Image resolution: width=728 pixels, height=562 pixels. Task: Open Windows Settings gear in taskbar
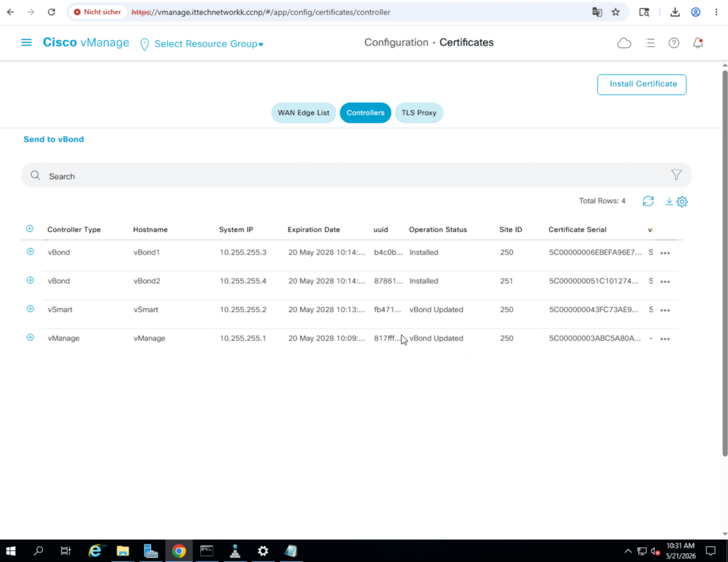263,551
